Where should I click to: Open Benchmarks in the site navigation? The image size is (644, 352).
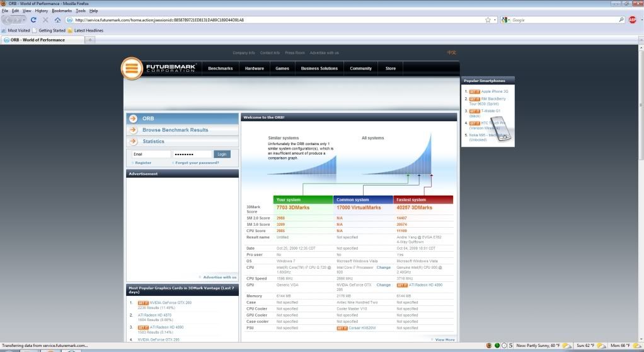[x=221, y=69]
